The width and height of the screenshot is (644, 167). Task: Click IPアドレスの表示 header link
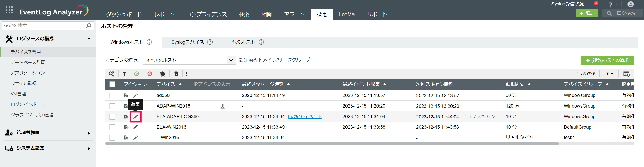212,84
